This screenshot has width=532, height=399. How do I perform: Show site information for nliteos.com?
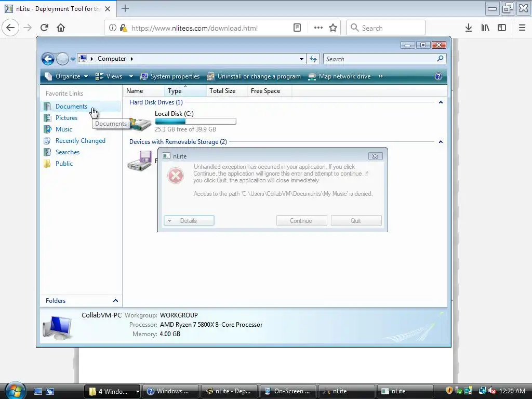[113, 28]
